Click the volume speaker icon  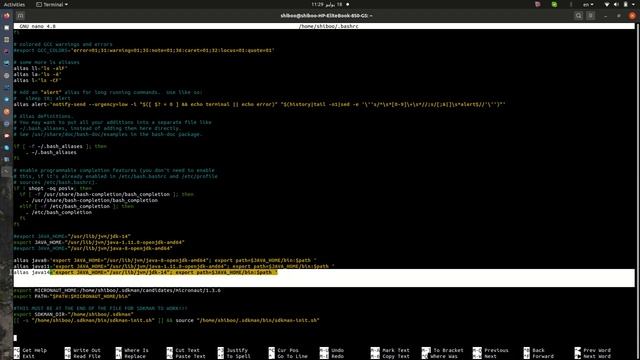tap(616, 4)
